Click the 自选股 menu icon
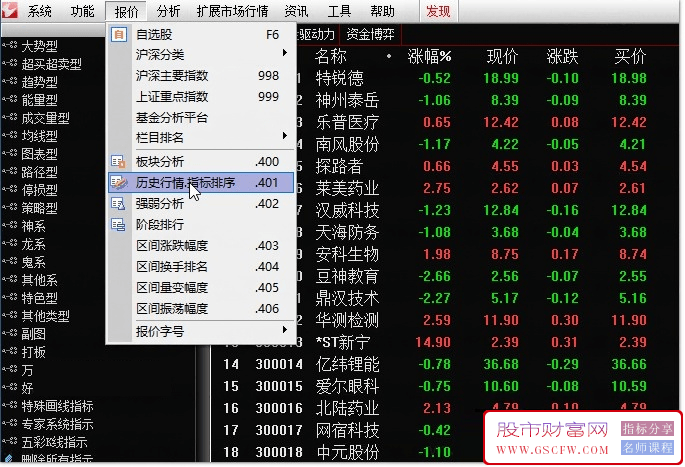Screen dimensions: 685x467 (118, 34)
